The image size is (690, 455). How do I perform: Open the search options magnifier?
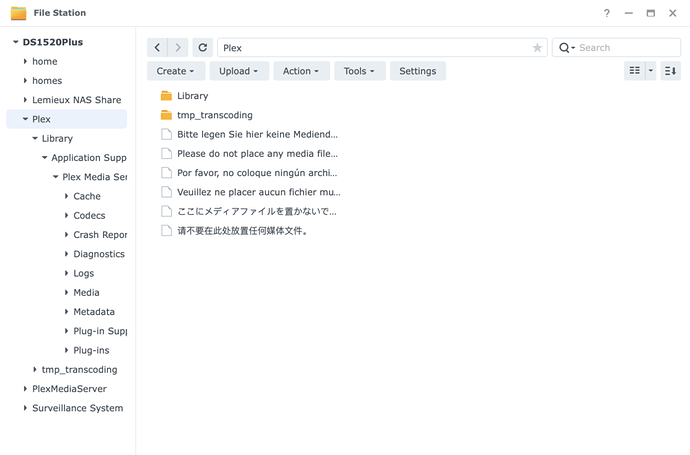click(566, 48)
